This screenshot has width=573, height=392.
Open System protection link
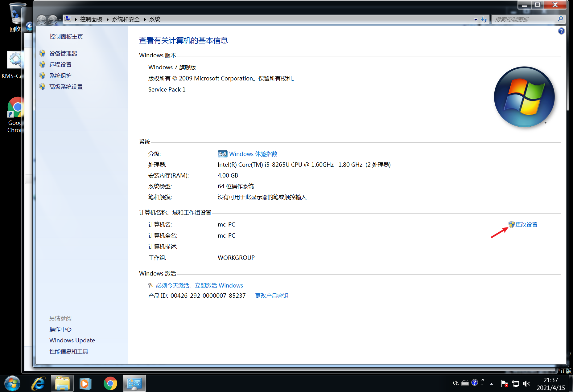click(60, 76)
